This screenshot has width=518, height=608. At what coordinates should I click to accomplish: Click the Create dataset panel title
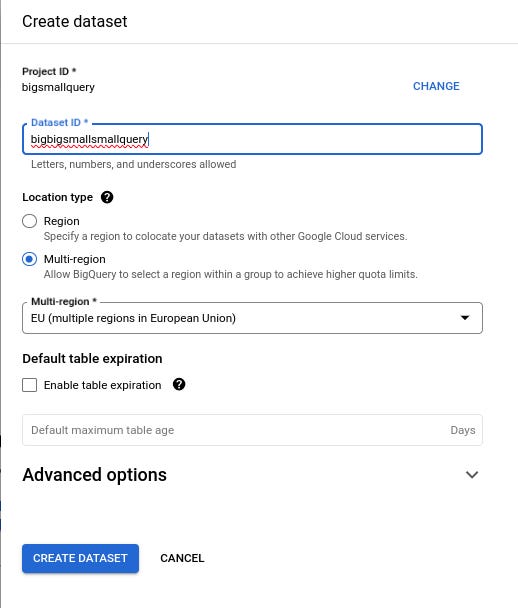pos(75,21)
